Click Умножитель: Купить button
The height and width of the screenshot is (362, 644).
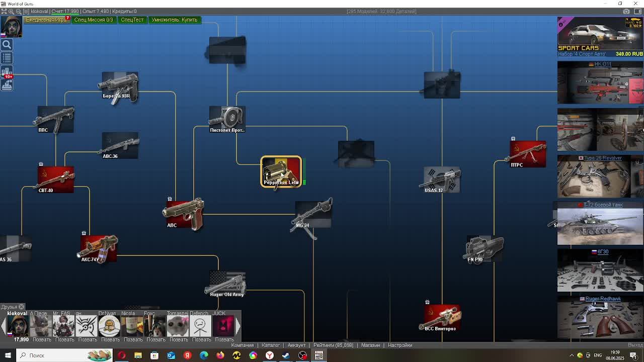coord(175,20)
